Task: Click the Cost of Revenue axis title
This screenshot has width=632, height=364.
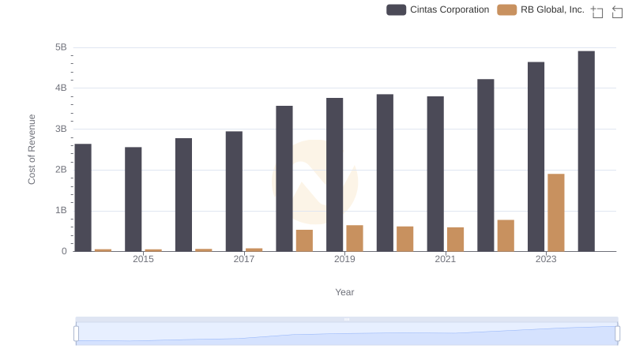Action: (x=32, y=149)
